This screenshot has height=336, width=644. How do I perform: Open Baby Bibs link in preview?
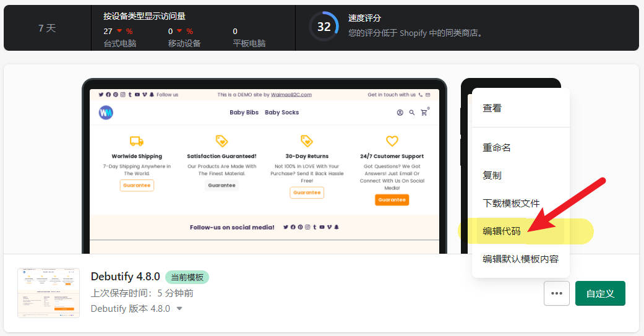(x=244, y=112)
